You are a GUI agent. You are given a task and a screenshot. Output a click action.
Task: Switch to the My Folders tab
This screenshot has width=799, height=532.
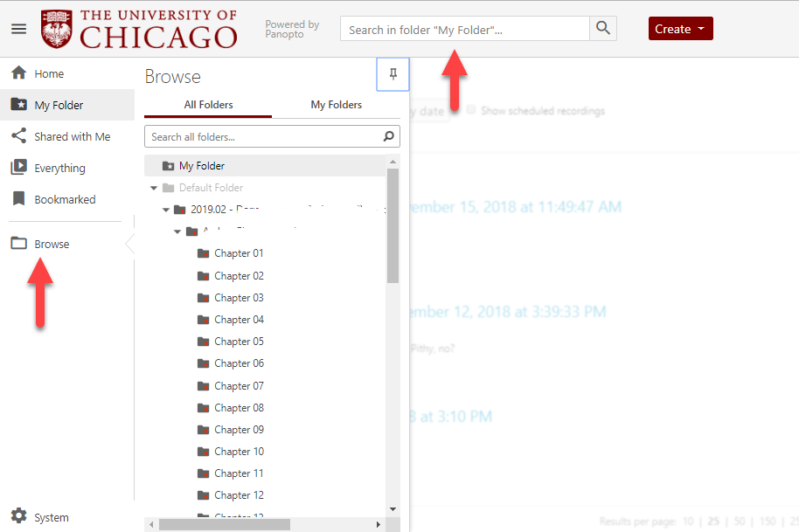(336, 105)
